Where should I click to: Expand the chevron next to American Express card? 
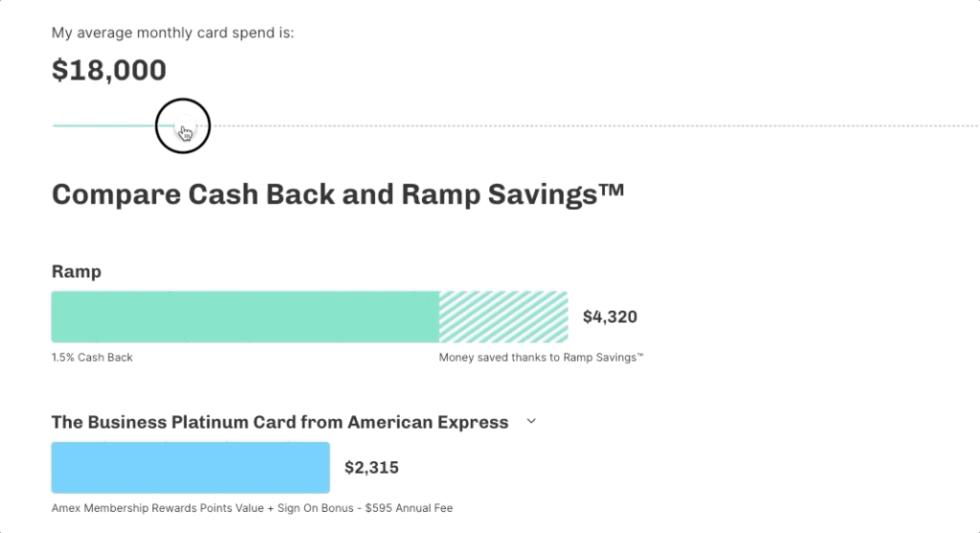tap(531, 422)
